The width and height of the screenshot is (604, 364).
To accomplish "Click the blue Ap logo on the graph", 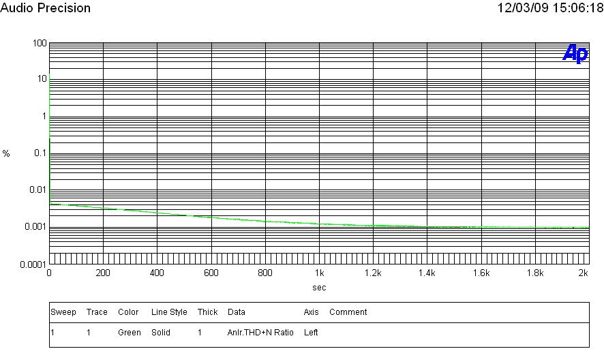I will coord(575,54).
